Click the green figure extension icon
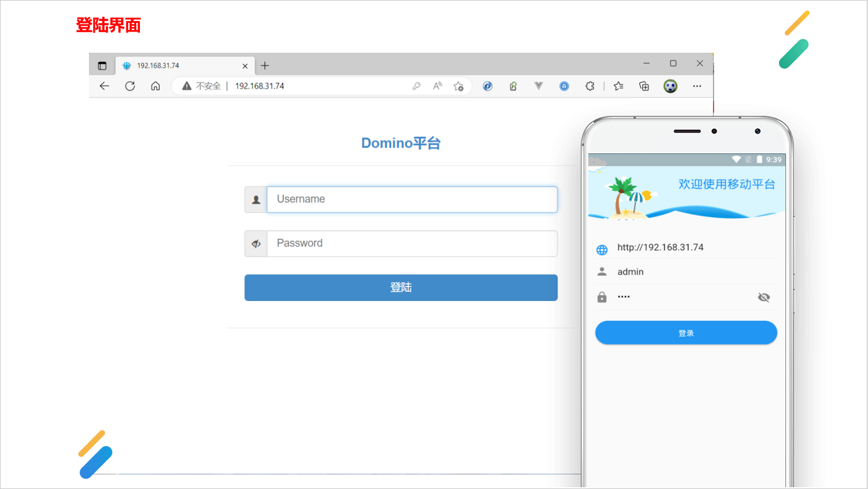 (513, 86)
